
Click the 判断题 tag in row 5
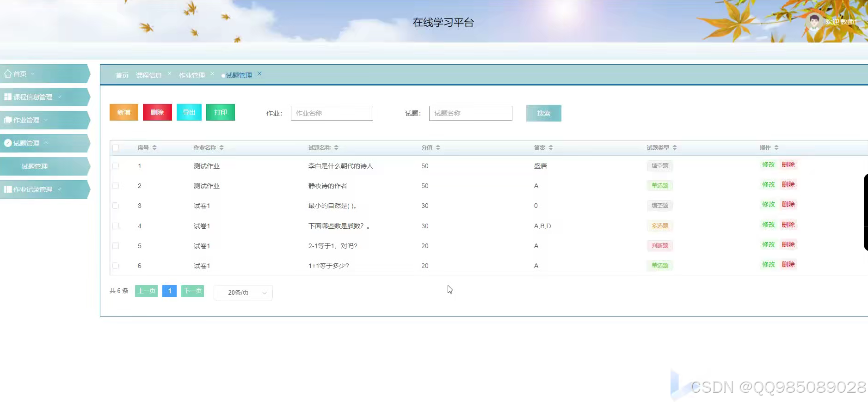point(660,246)
